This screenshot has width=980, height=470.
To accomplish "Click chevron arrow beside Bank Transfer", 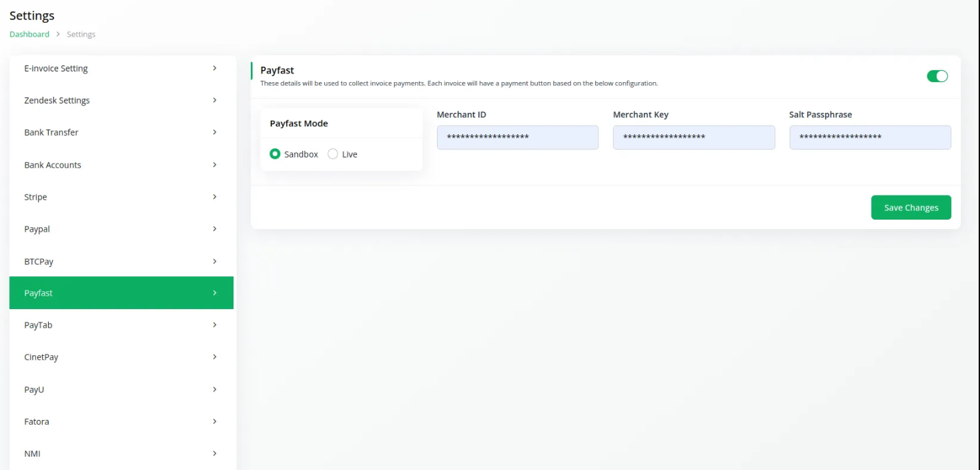I will point(215,132).
